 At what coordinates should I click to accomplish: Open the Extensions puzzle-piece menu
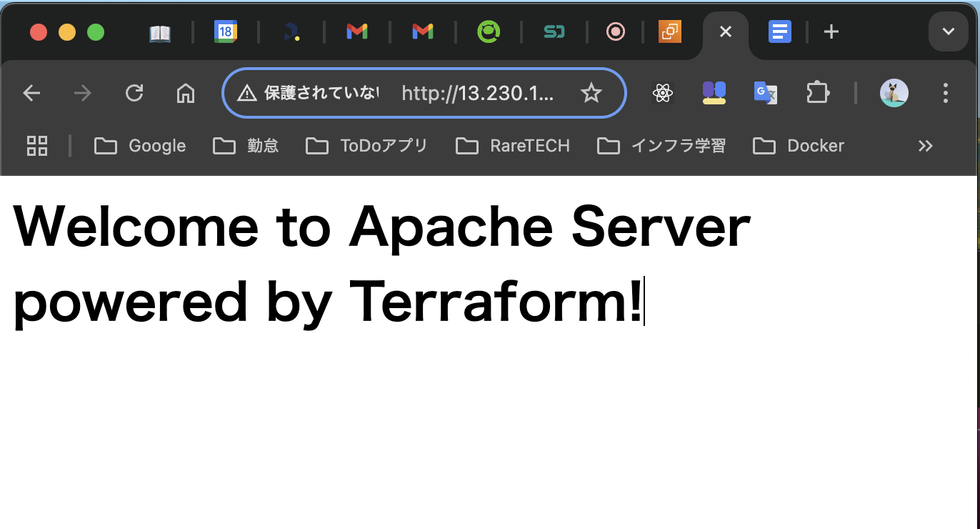pyautogui.click(x=817, y=93)
